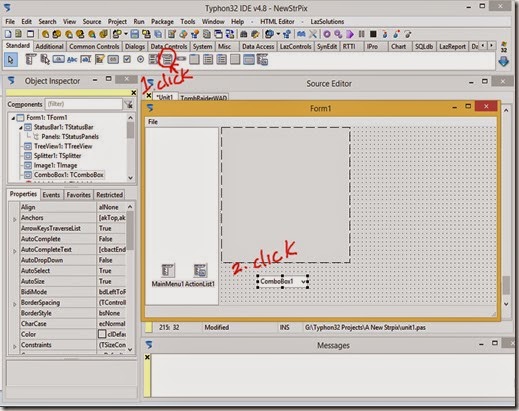This screenshot has height=411, width=519.
Task: Open ComboBox1 dropdown arrow on Form1
Action: (x=303, y=282)
